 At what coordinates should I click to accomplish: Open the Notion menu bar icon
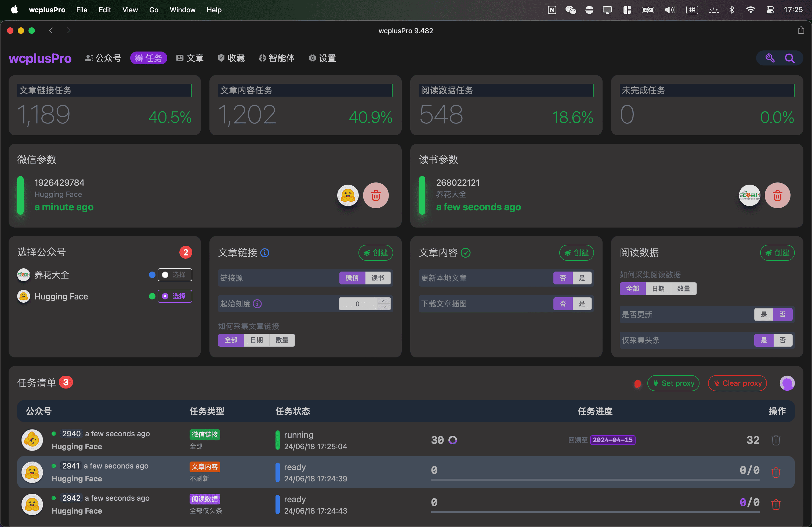click(552, 10)
